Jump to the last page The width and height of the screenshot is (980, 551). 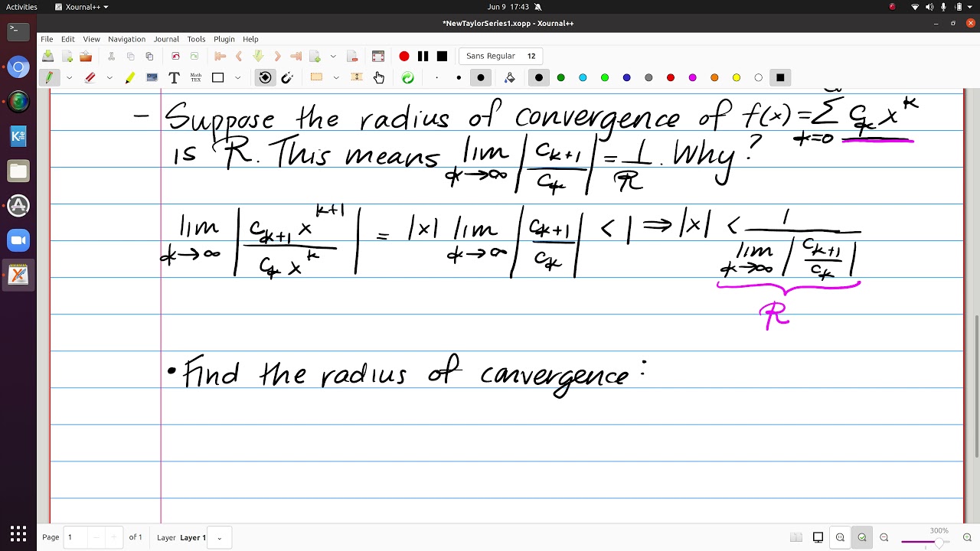[296, 56]
